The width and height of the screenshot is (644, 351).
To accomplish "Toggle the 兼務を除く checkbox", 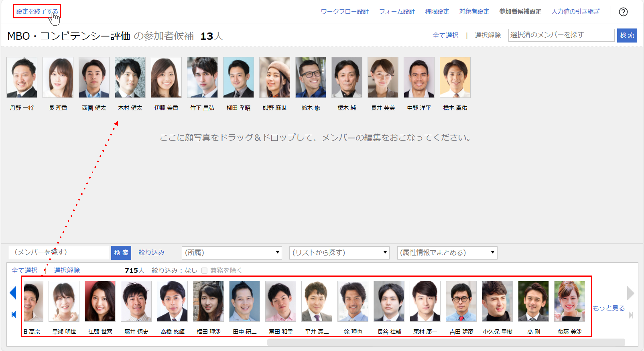I will pyautogui.click(x=204, y=271).
